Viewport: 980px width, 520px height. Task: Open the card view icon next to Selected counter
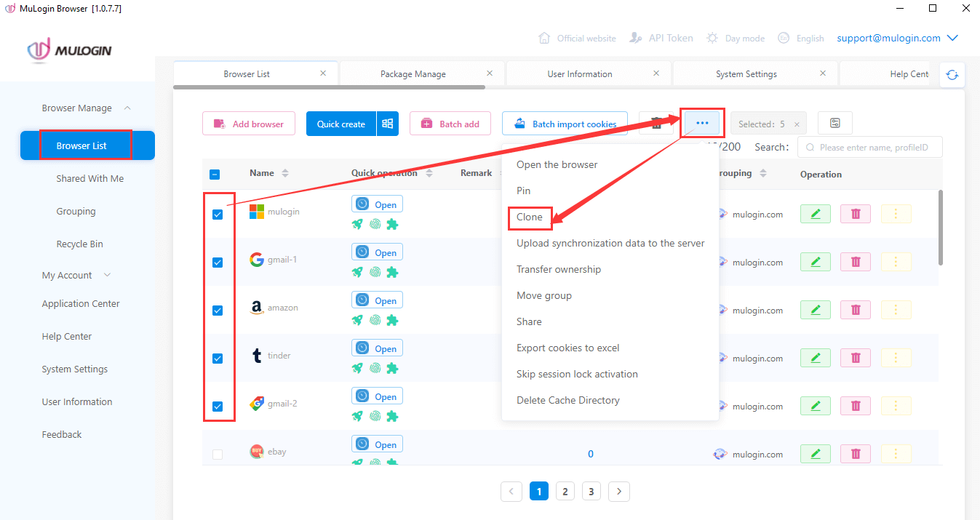point(834,123)
